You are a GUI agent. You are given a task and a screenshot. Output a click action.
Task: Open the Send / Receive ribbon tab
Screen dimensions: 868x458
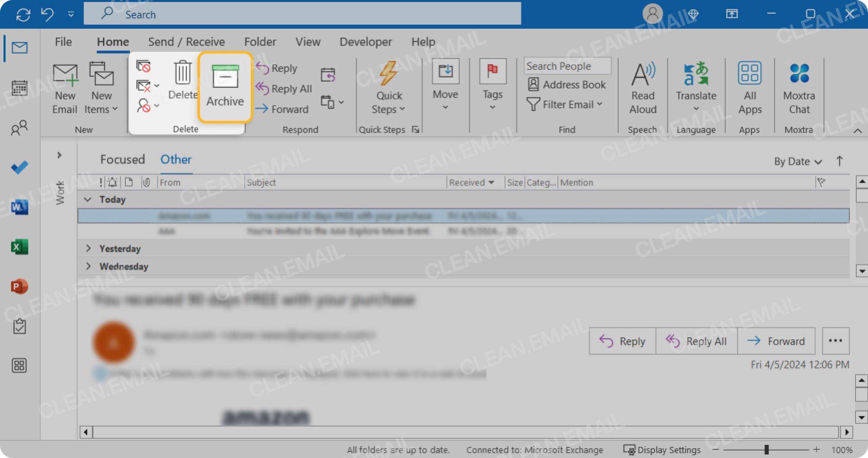[187, 41]
